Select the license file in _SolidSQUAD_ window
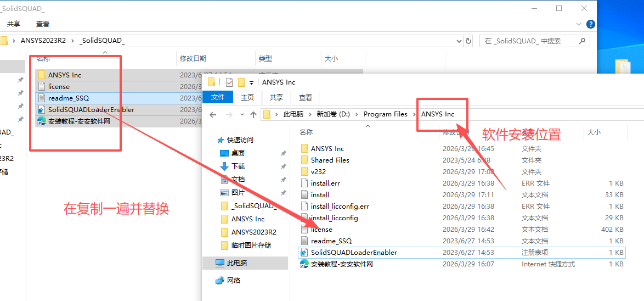This screenshot has width=644, height=301. tap(59, 86)
